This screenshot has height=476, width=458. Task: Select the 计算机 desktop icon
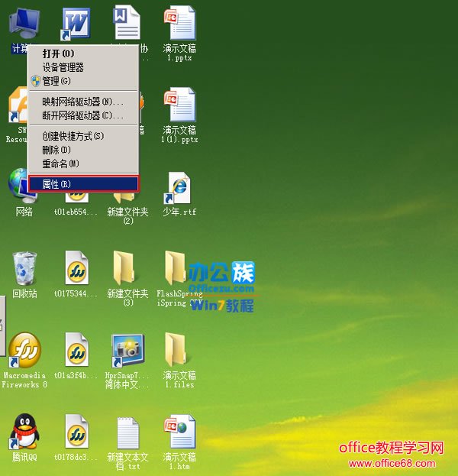click(x=24, y=23)
